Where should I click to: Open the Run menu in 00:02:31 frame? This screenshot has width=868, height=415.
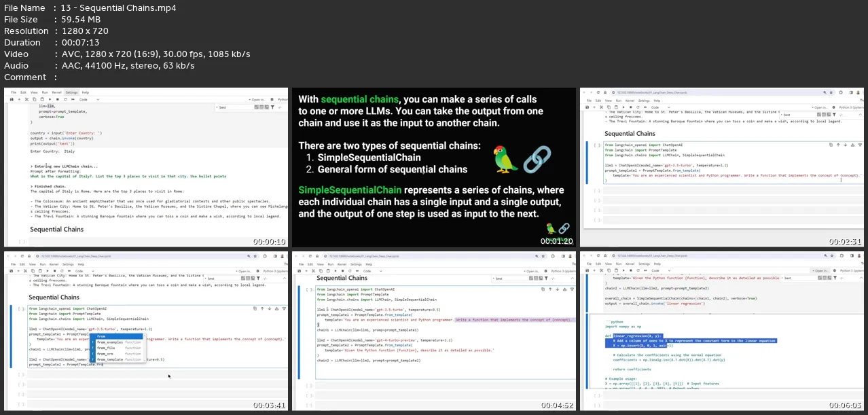[619, 101]
